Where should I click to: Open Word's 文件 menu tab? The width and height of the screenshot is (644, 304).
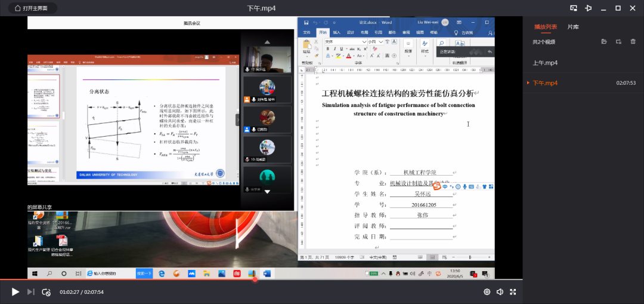[x=307, y=32]
